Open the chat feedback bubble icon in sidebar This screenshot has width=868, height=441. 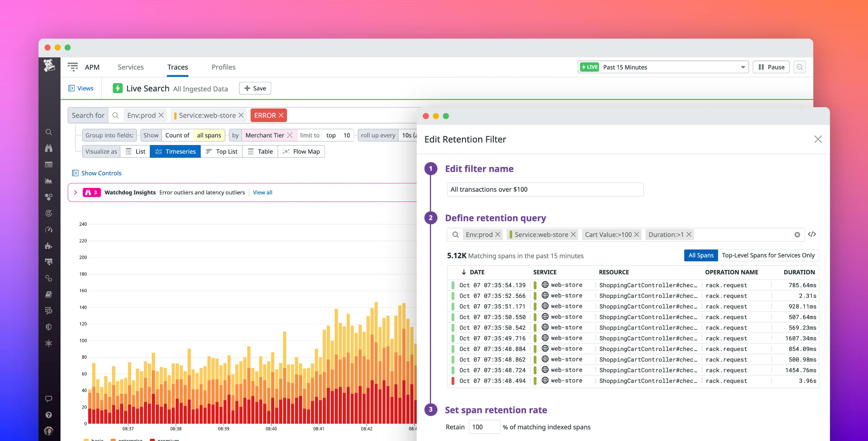click(49, 399)
